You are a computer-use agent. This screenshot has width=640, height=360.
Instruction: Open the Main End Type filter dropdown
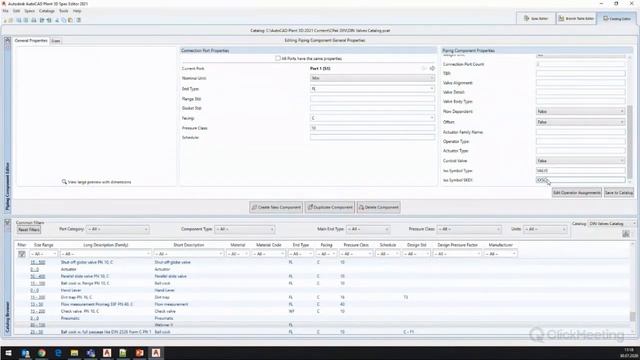tap(368, 229)
